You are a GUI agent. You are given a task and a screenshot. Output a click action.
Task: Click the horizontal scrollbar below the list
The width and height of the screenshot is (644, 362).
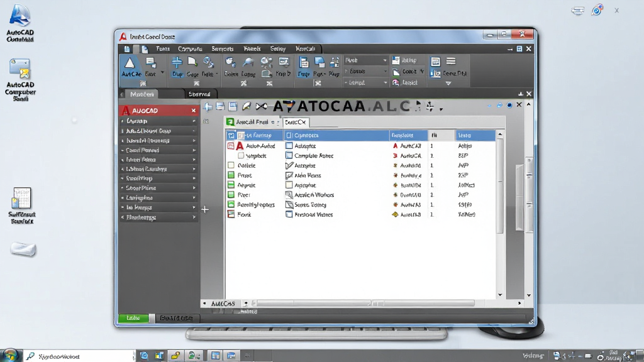tap(362, 304)
